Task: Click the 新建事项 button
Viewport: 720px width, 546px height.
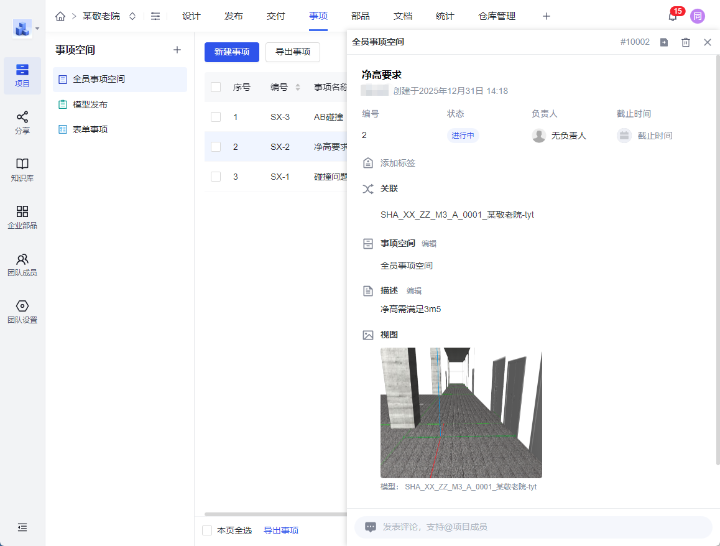Action: click(x=232, y=52)
